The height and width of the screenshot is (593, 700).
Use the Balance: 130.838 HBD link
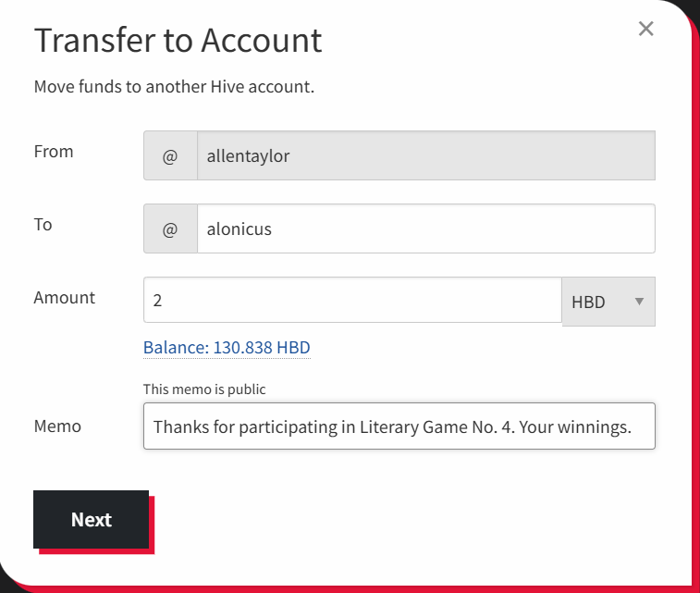(x=227, y=348)
